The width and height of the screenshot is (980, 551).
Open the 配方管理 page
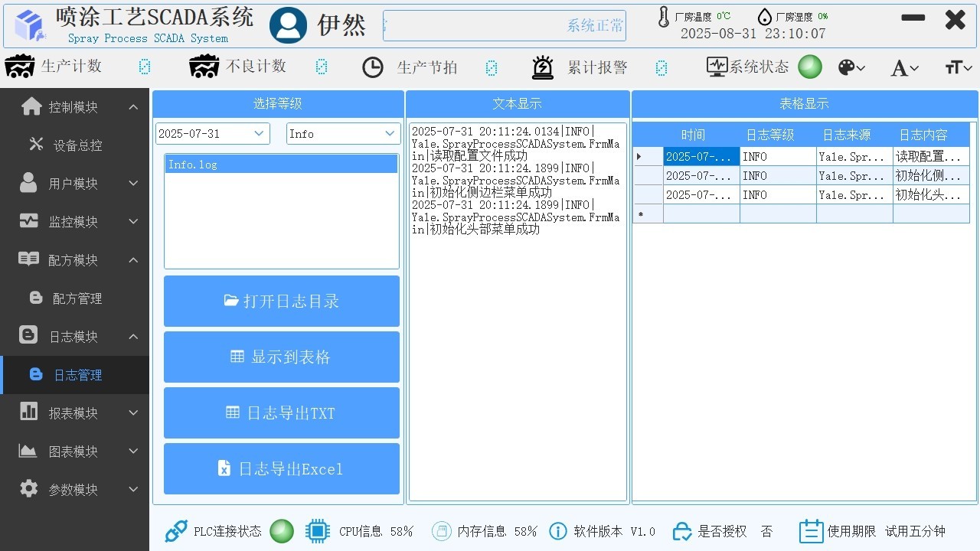[74, 298]
